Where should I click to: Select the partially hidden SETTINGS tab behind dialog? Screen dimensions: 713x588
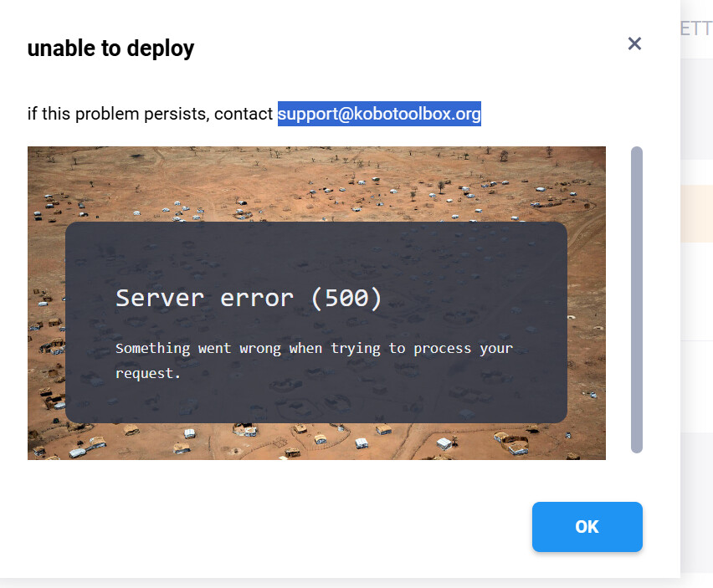click(x=696, y=29)
